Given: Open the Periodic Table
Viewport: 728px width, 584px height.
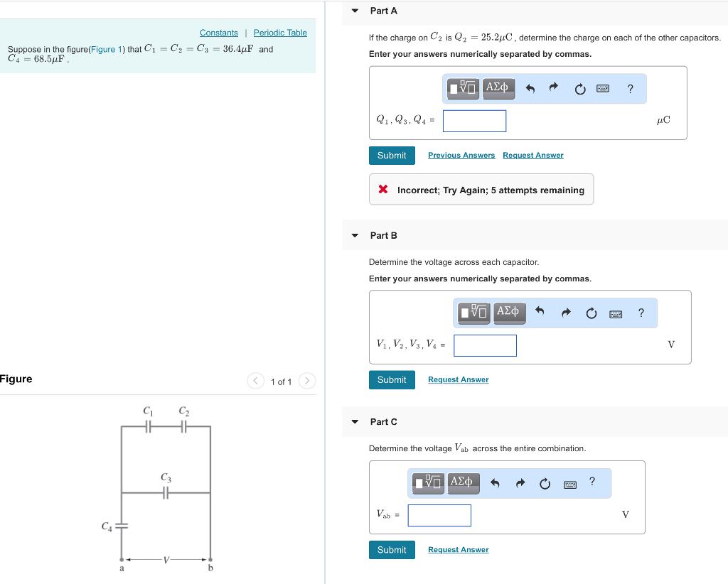Looking at the screenshot, I should click(x=279, y=32).
